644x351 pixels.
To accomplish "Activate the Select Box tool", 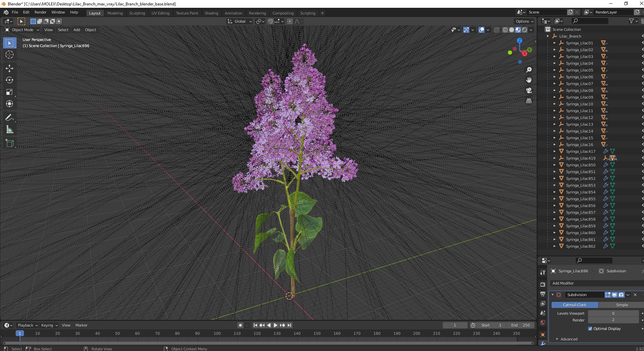I will point(9,43).
